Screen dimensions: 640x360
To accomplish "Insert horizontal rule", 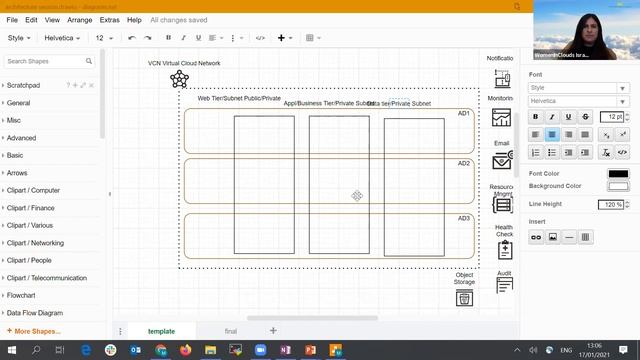I will [569, 237].
